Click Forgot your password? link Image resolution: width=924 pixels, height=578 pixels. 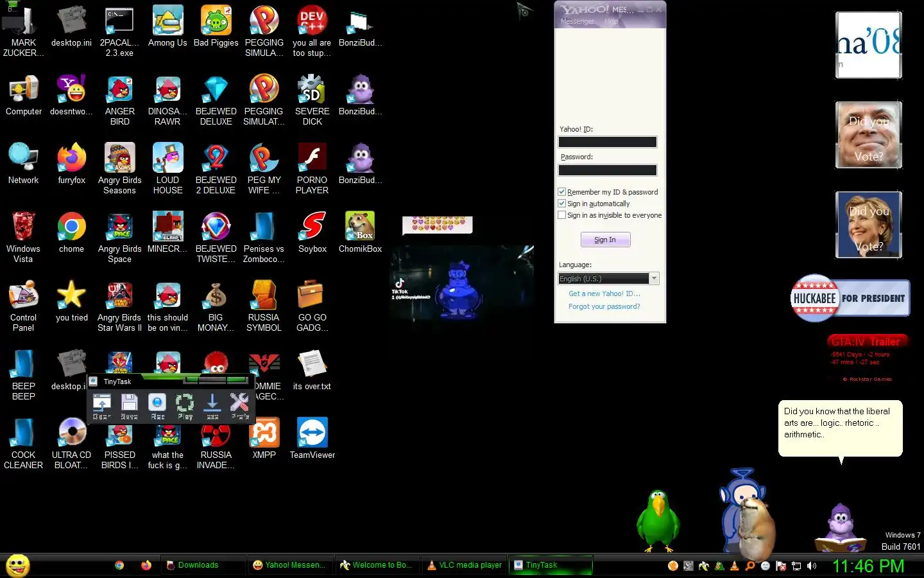coord(604,306)
